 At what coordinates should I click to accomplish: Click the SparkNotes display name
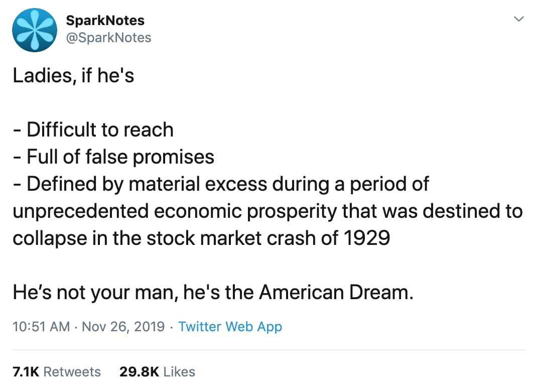tap(105, 20)
